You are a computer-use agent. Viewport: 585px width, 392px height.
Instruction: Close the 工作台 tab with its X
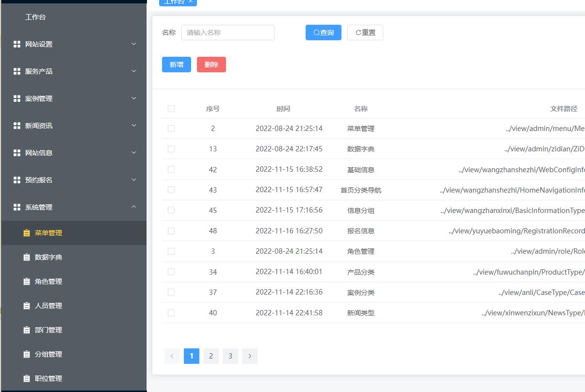point(191,1)
